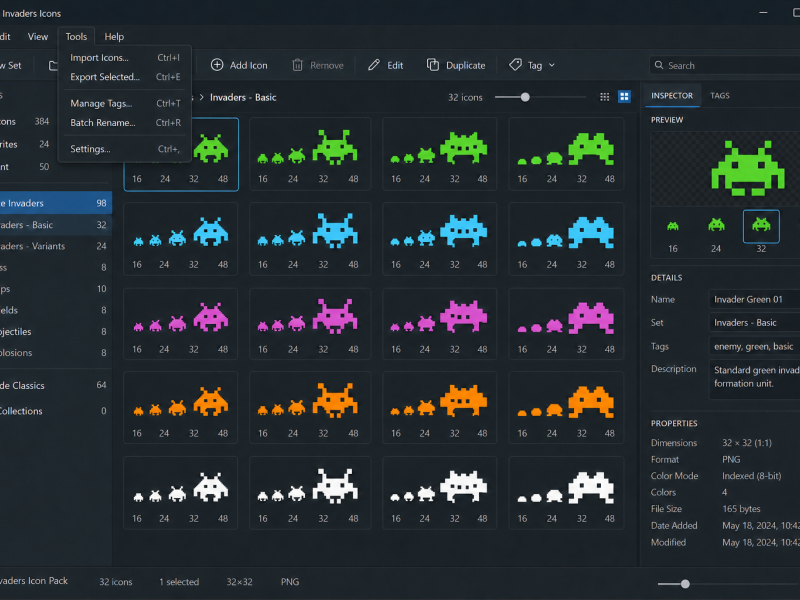Click Invaders - Basic breadcrumb

[x=243, y=97]
